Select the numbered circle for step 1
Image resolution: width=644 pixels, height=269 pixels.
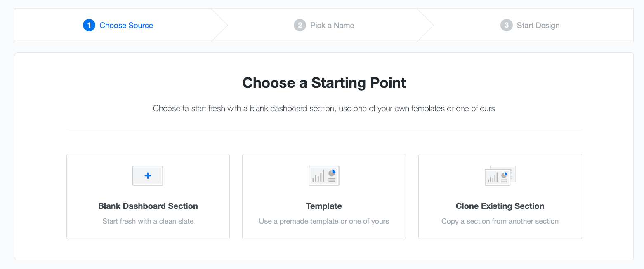[89, 25]
